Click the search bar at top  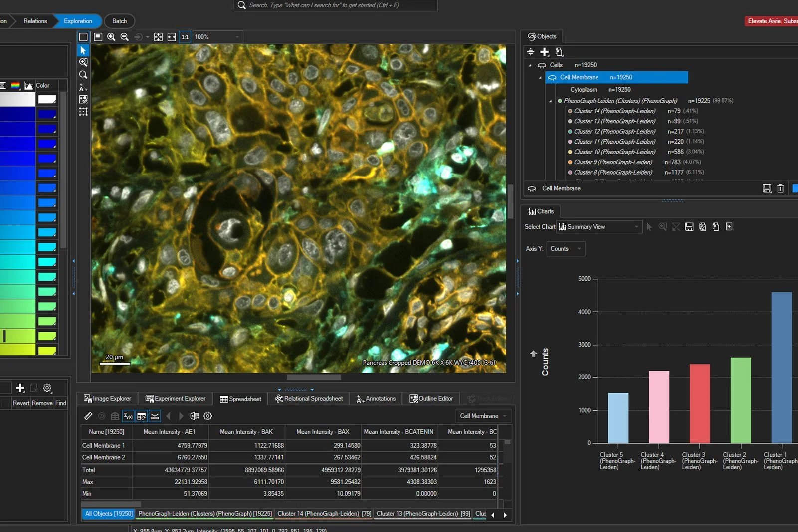click(335, 5)
